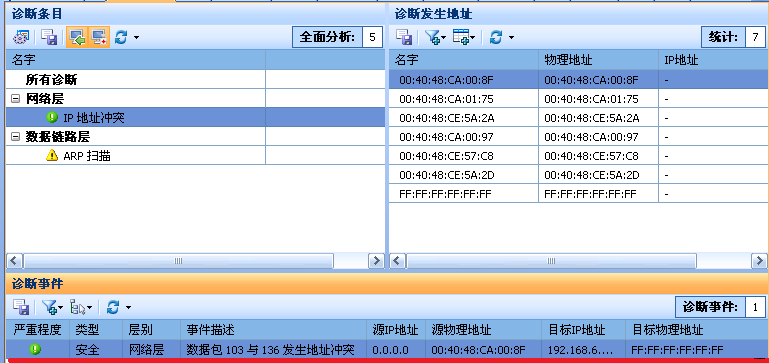Viewport: 769px width, 363px height.
Task: Refresh the 诊断发生地址 panel
Action: [496, 37]
